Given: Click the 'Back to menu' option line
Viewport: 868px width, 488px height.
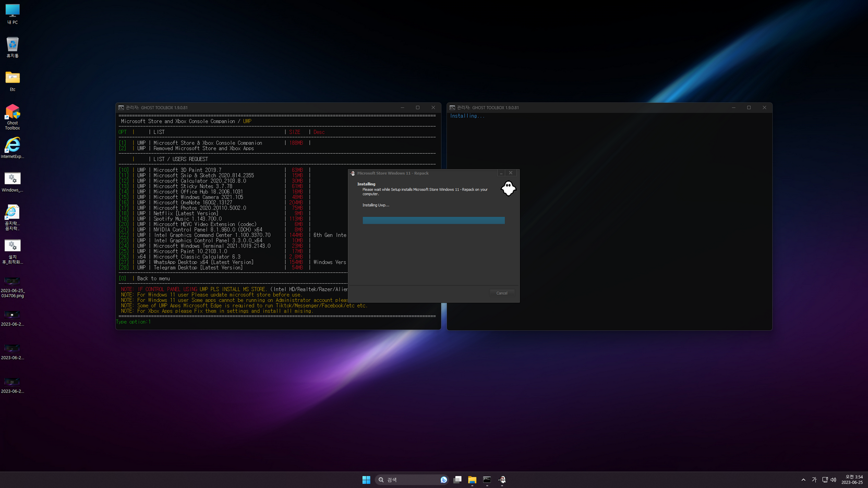Looking at the screenshot, I should [x=153, y=278].
